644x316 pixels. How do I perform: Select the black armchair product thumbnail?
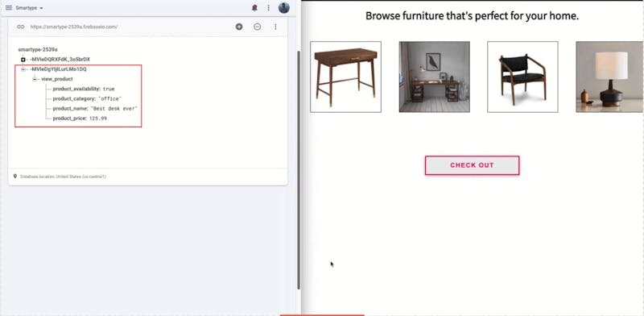click(x=522, y=77)
